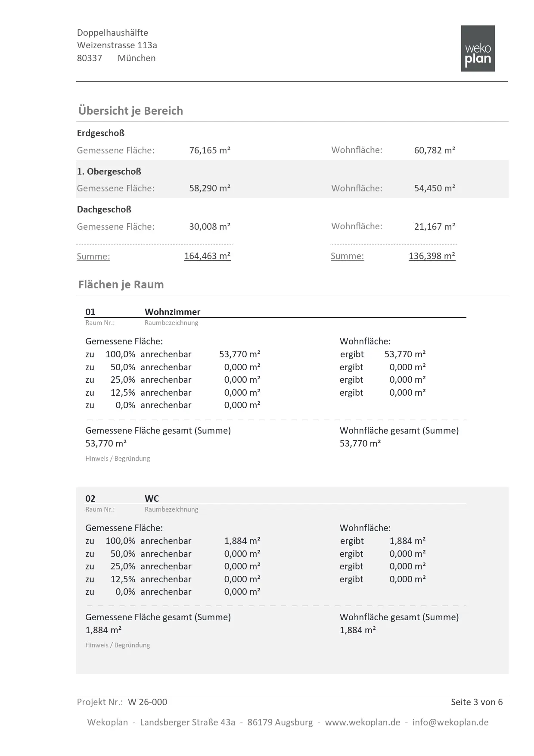Click room number 01
This screenshot has height=756, width=534.
90,312
